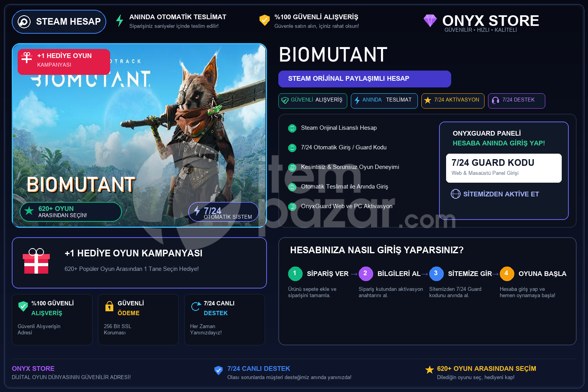588x392 pixels.
Task: Click the blue step 3 circle
Action: pyautogui.click(x=436, y=274)
